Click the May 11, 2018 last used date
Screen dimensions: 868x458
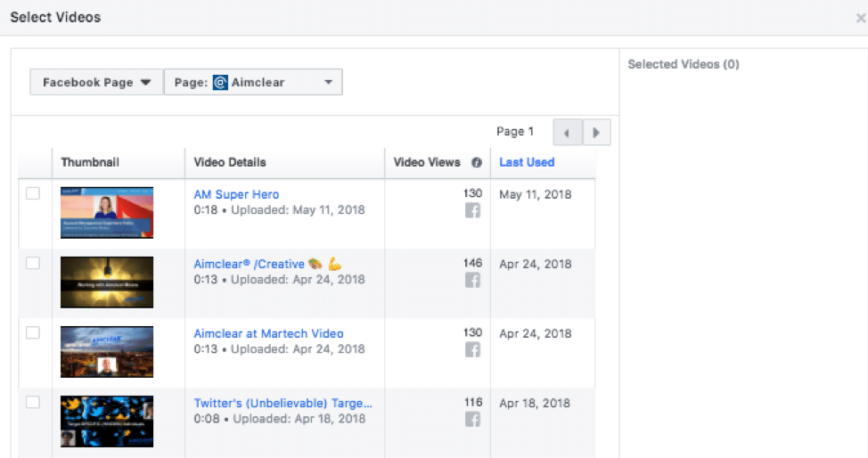pos(536,194)
